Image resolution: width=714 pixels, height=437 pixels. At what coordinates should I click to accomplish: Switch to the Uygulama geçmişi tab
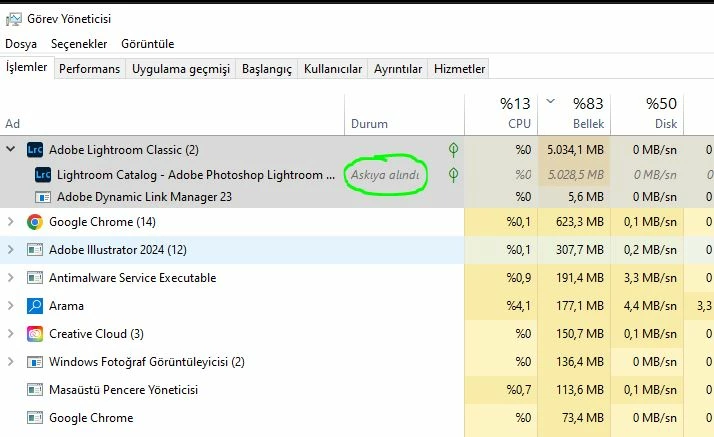click(x=181, y=69)
